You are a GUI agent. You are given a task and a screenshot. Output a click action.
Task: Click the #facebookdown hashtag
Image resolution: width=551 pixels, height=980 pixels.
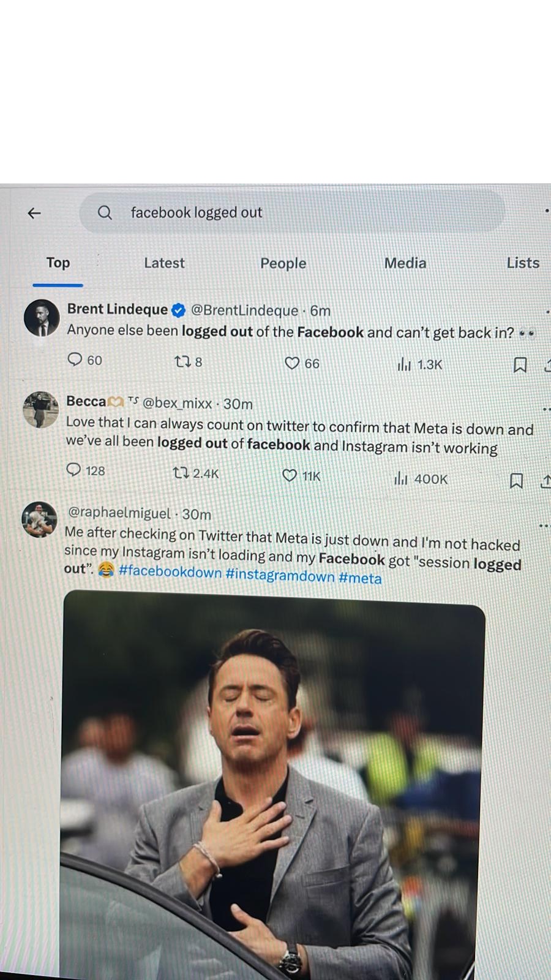pyautogui.click(x=170, y=572)
